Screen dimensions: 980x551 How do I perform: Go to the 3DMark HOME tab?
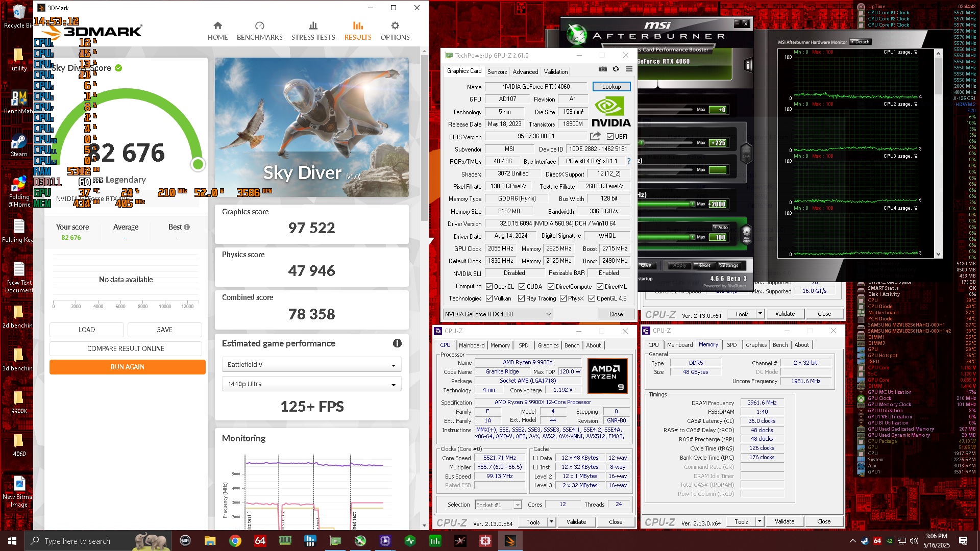coord(217,31)
